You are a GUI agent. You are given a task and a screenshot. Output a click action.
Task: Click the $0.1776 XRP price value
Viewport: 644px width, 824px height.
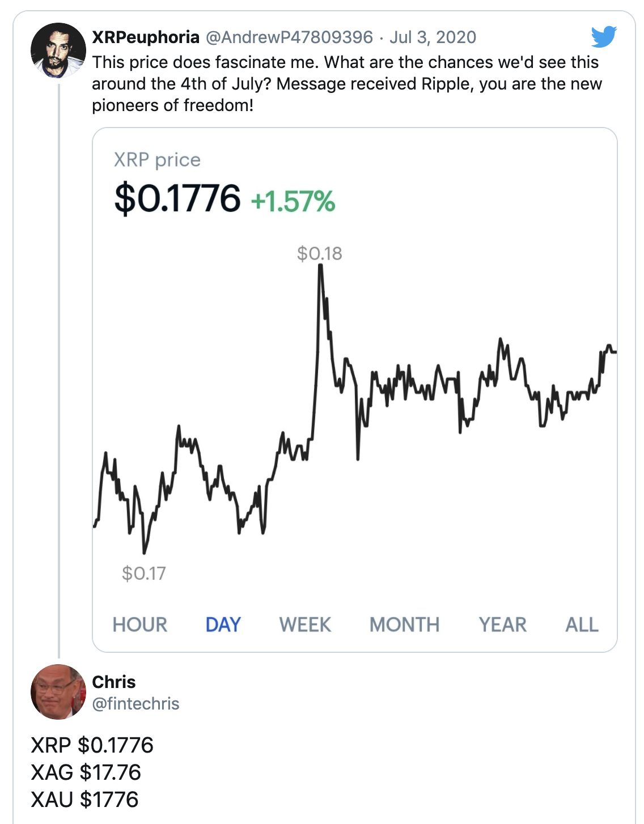[x=177, y=199]
